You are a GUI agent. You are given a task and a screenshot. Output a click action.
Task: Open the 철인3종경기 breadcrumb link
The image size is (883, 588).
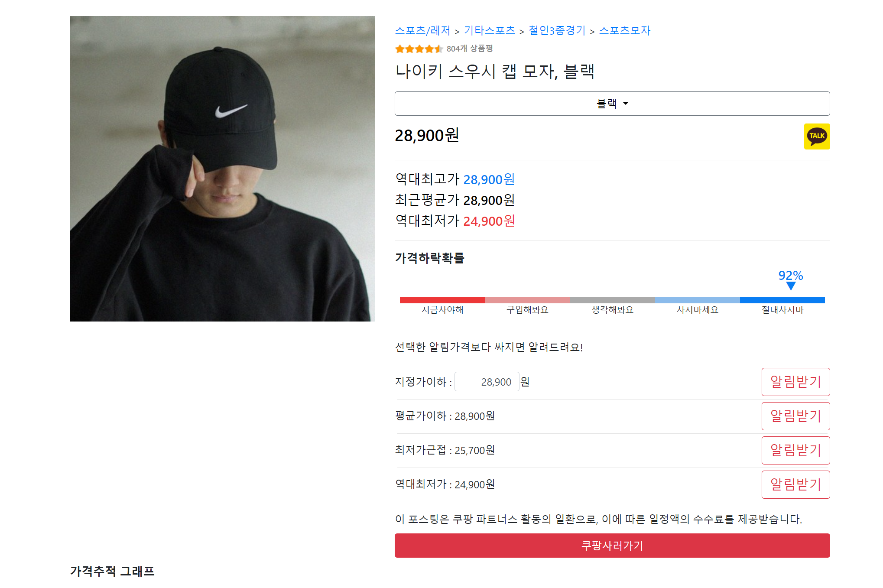(557, 31)
